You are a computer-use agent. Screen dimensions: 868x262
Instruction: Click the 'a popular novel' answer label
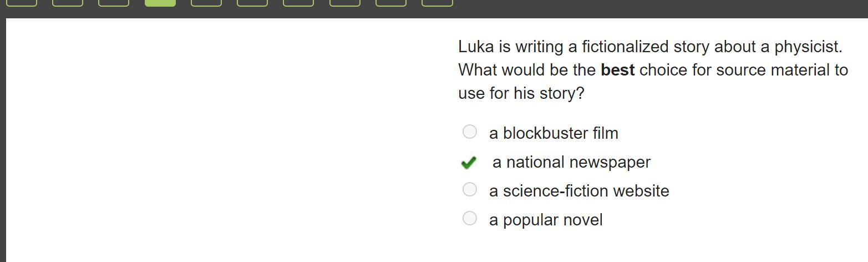(546, 220)
